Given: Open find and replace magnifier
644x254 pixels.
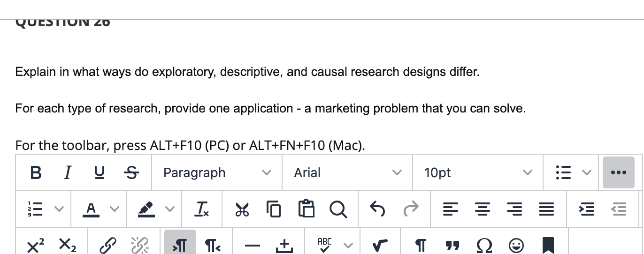Looking at the screenshot, I should click(x=338, y=209).
